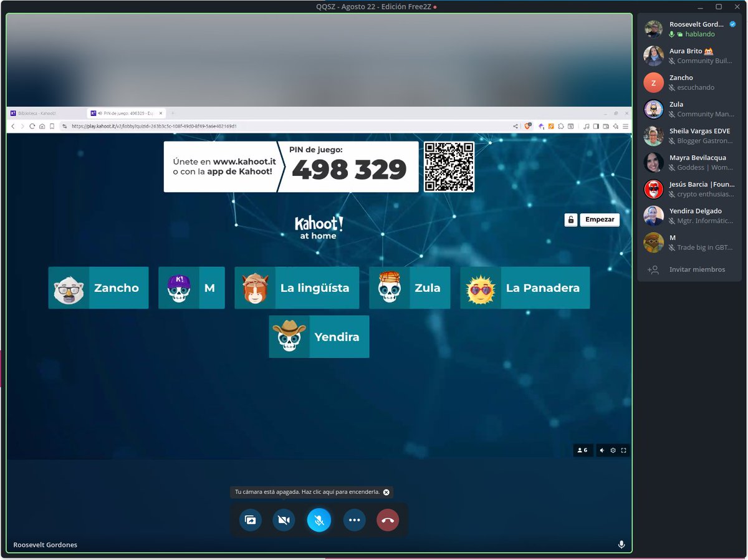Screen dimensions: 748x560
Task: Click the share screen button in call controls
Action: (251, 520)
